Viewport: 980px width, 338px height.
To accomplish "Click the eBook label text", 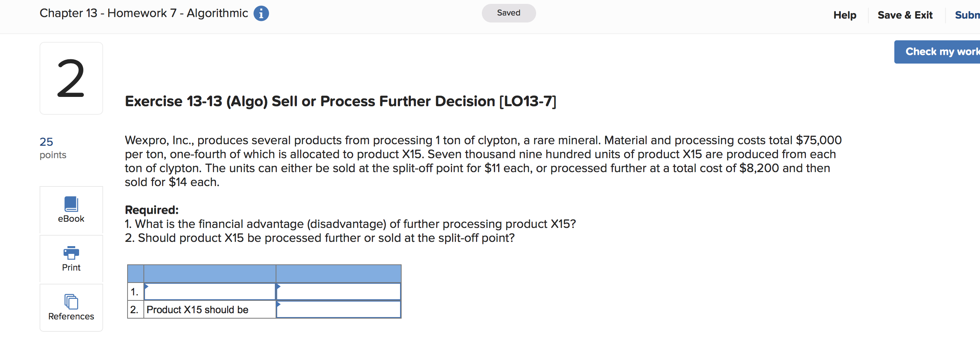I will 71,219.
